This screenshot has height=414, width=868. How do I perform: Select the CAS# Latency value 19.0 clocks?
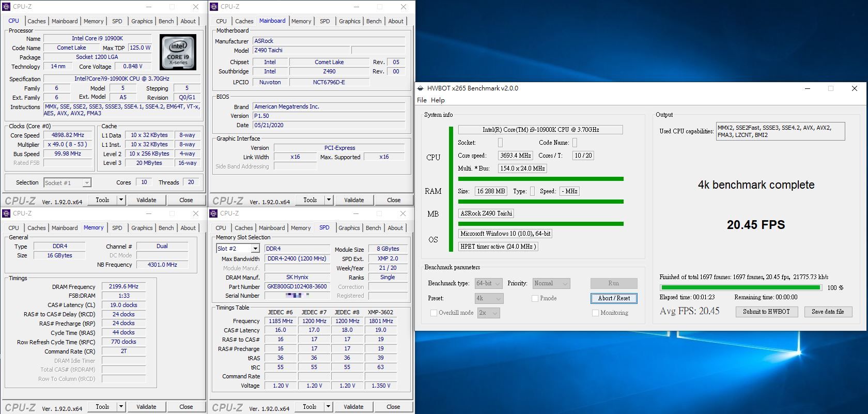click(x=123, y=305)
